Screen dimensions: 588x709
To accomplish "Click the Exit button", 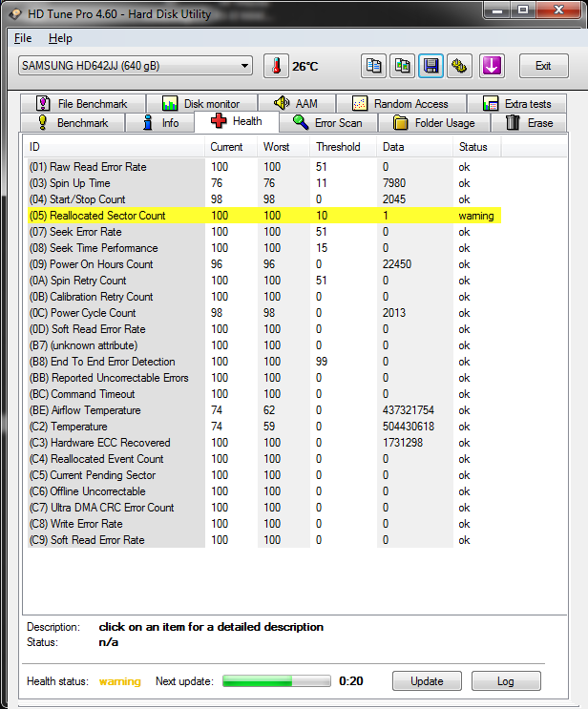I will click(543, 66).
